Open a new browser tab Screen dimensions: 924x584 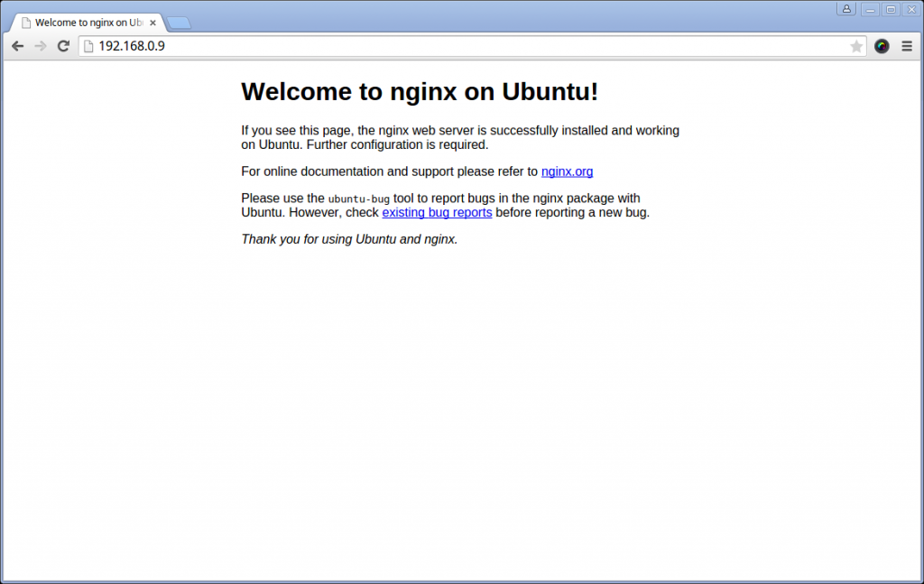[178, 22]
